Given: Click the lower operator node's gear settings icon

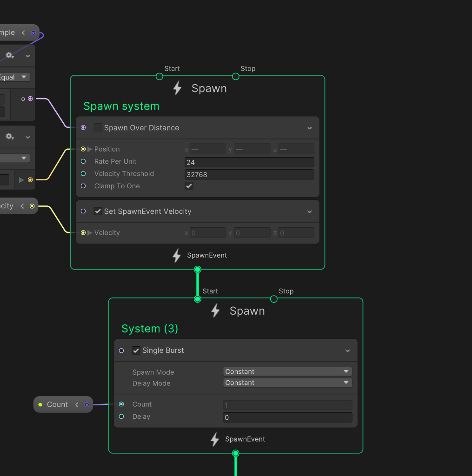Looking at the screenshot, I should tap(9, 136).
